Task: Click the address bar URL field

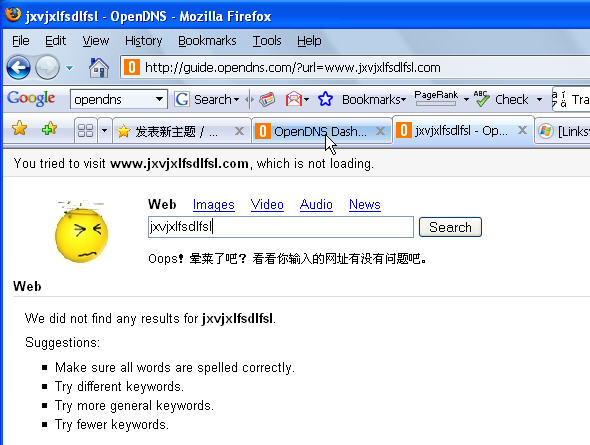Action: [354, 67]
